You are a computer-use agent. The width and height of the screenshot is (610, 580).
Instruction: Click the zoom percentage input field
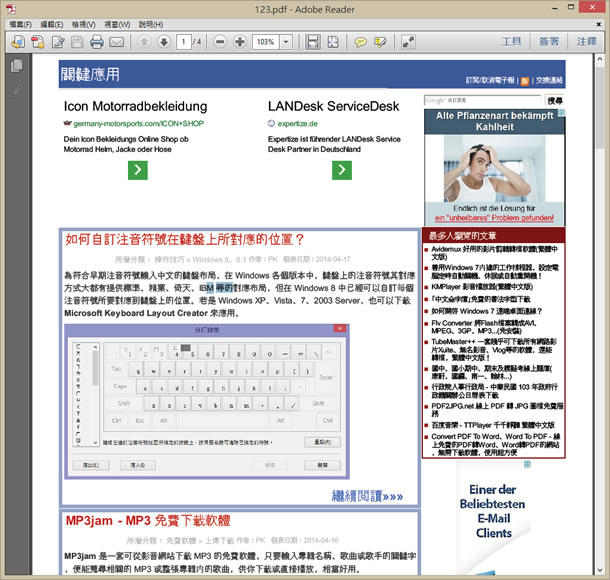coord(266,42)
